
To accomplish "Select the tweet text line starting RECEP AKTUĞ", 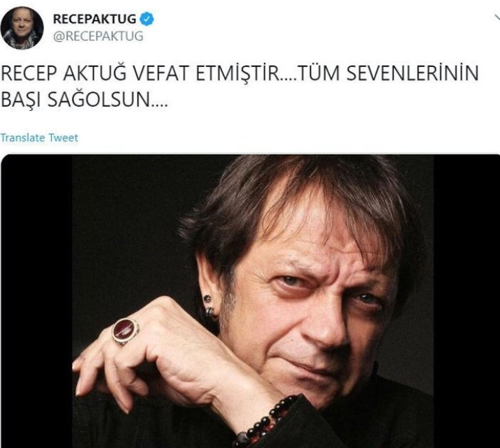I will point(240,73).
